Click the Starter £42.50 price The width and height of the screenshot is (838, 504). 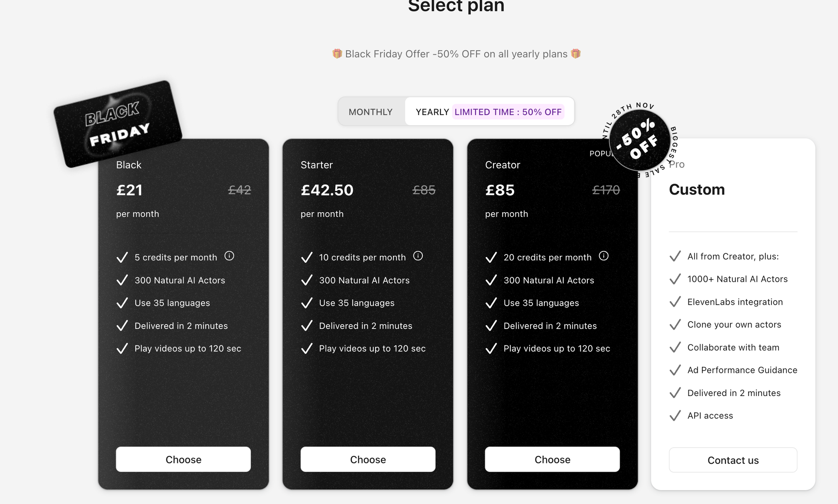(327, 190)
